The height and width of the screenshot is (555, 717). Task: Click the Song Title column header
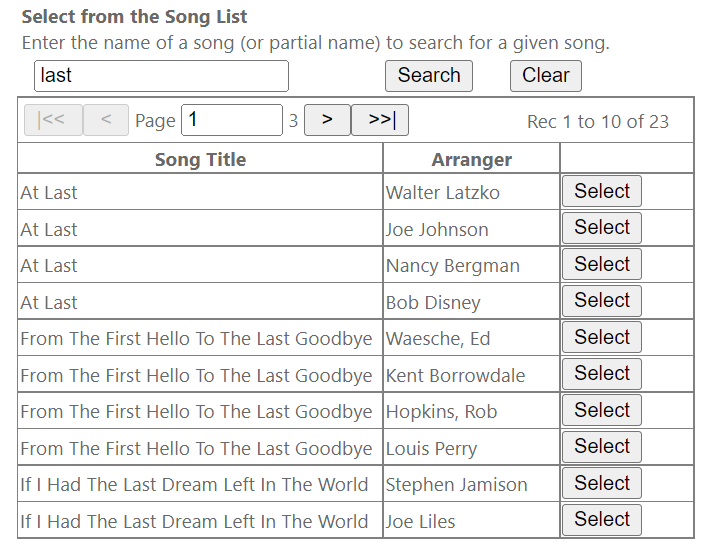point(200,159)
